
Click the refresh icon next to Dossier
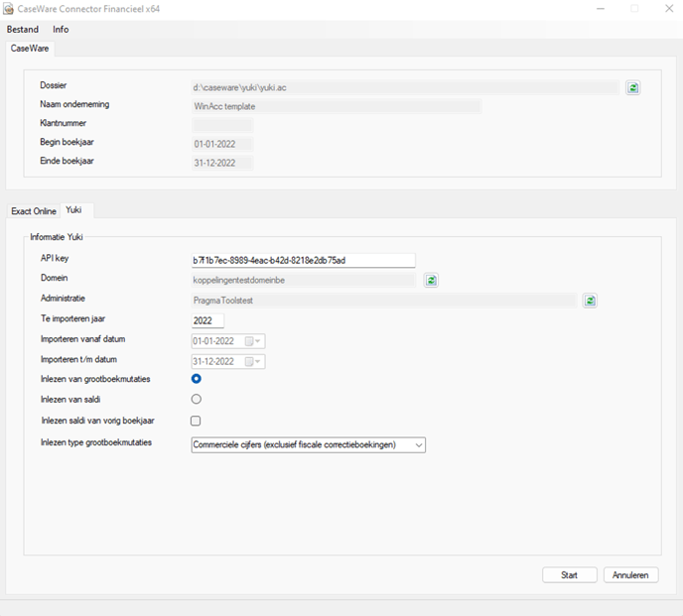632,87
